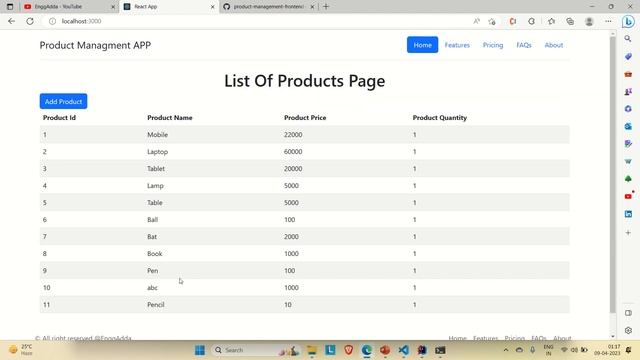Click the taskbar Search box
The image size is (640, 360).
coord(255,350)
